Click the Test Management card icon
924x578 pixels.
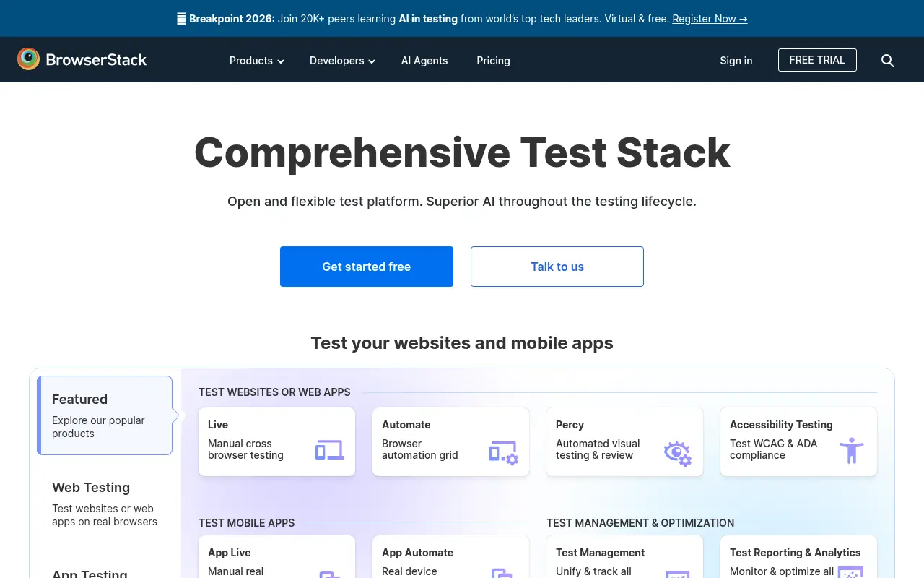(677, 574)
